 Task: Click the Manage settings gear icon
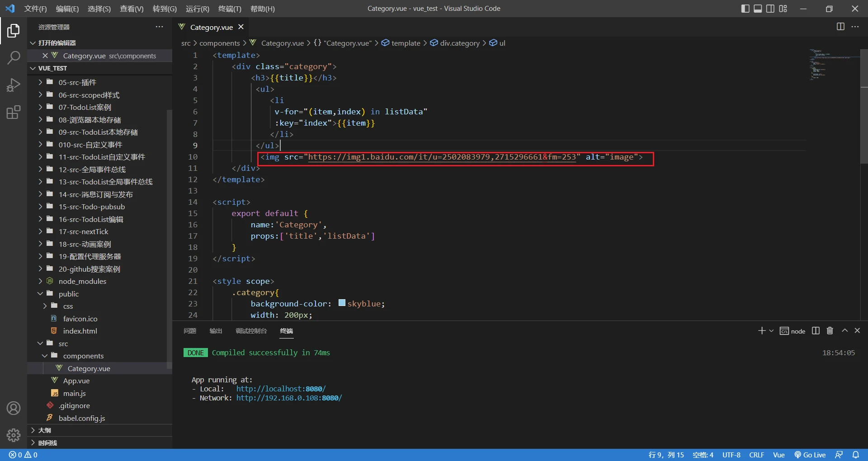[14, 435]
